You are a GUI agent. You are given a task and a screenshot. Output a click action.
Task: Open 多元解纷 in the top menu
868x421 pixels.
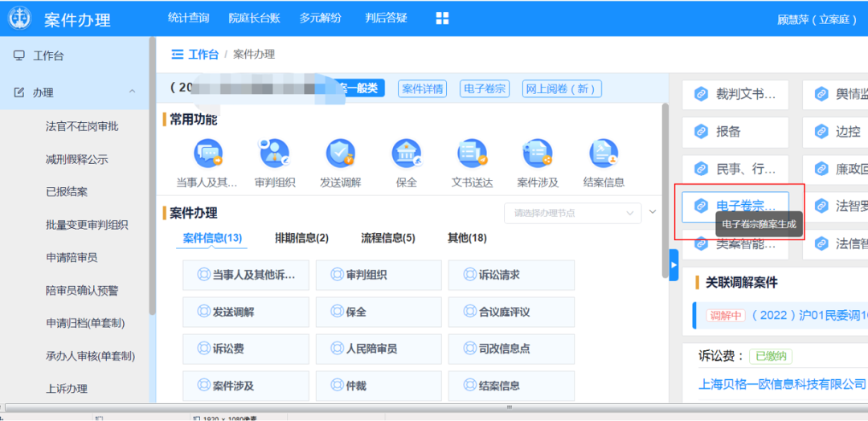click(321, 18)
